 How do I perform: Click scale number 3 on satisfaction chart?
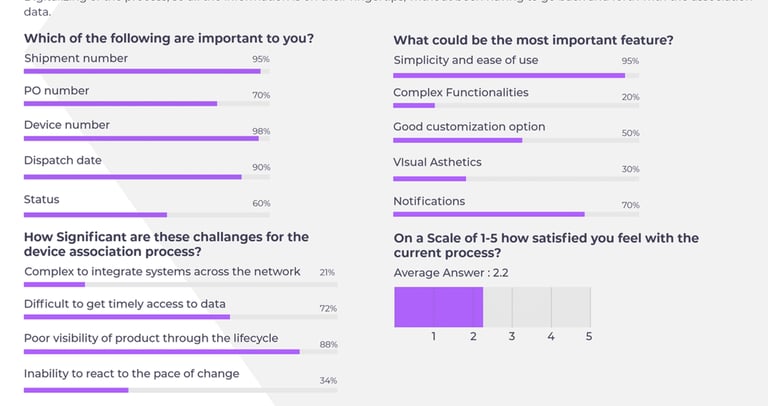[511, 337]
